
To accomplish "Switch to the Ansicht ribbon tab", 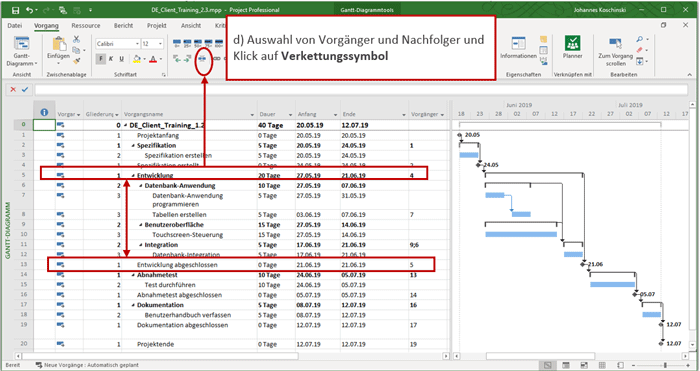I will pos(191,25).
